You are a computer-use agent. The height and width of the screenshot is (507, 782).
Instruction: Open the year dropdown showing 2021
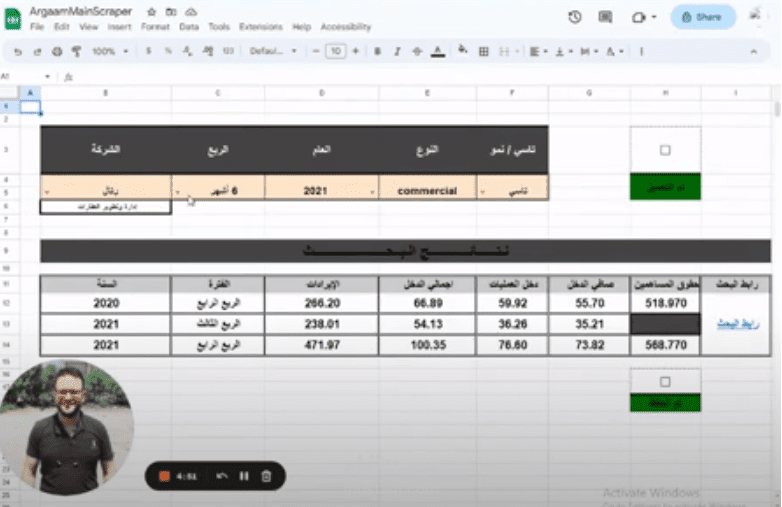pyautogui.click(x=372, y=192)
